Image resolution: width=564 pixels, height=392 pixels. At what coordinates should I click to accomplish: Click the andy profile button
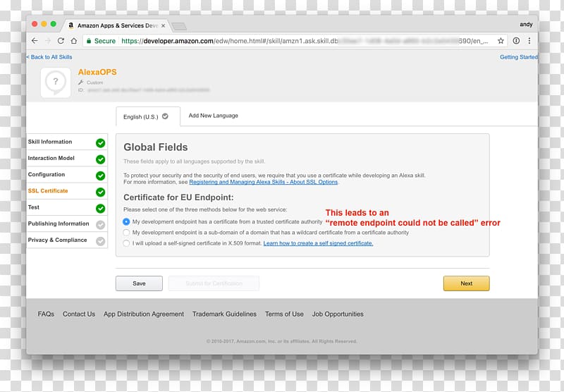point(526,25)
